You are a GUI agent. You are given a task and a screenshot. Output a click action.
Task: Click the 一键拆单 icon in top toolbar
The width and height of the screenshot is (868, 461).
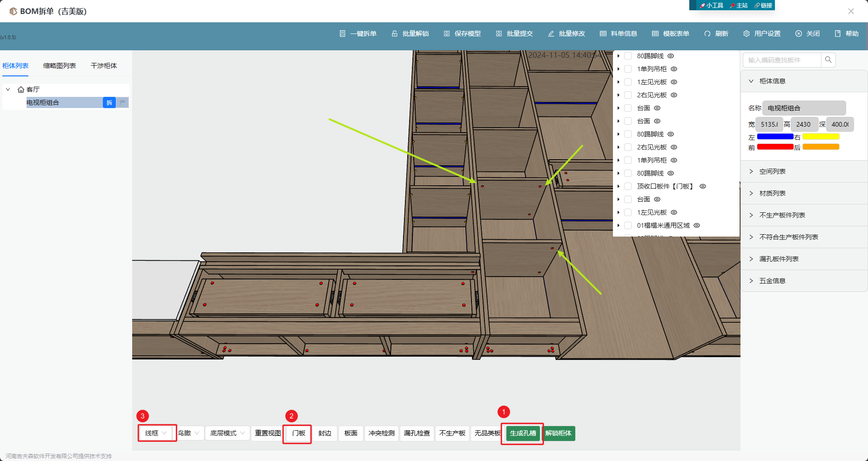(x=343, y=34)
